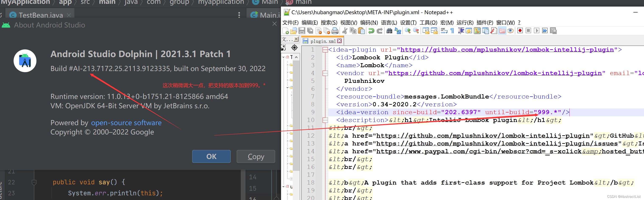Click the Close All documents icon
644x200 pixels.
point(326,31)
